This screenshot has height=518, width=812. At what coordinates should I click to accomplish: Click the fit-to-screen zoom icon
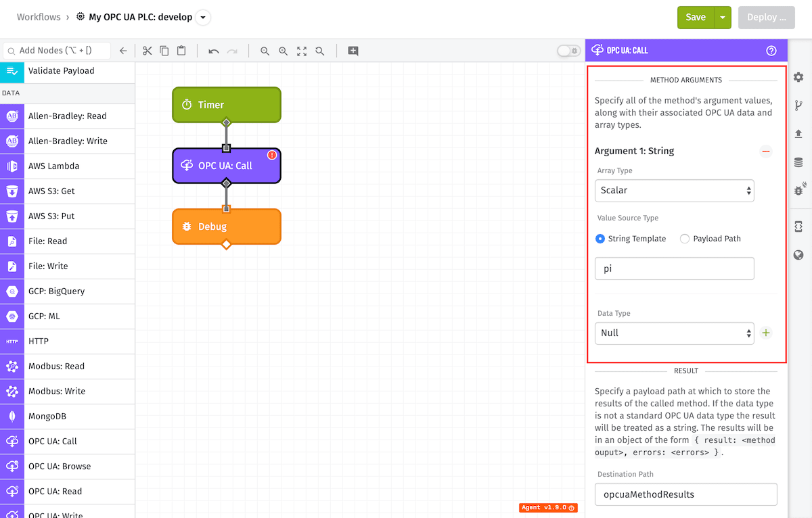(302, 51)
